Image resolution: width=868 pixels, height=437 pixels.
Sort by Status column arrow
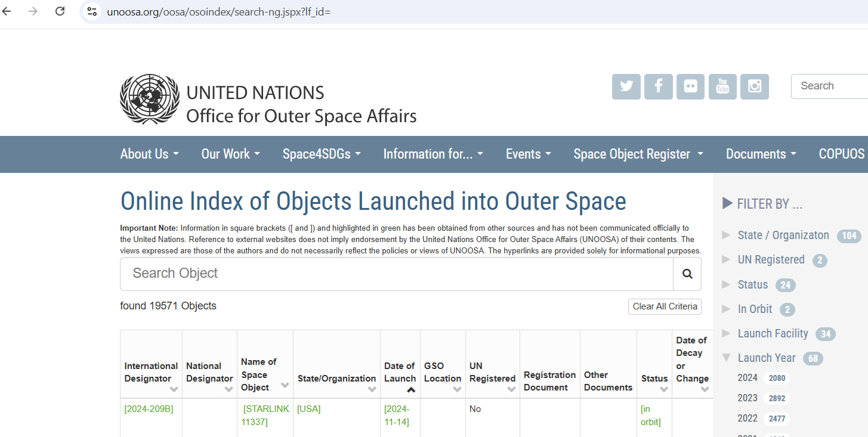pyautogui.click(x=664, y=389)
